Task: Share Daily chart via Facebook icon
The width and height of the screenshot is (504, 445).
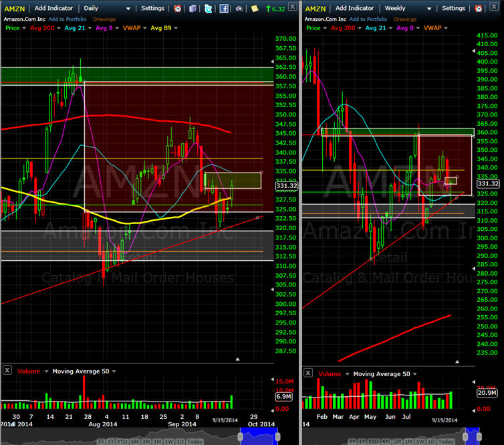Action: (x=224, y=9)
